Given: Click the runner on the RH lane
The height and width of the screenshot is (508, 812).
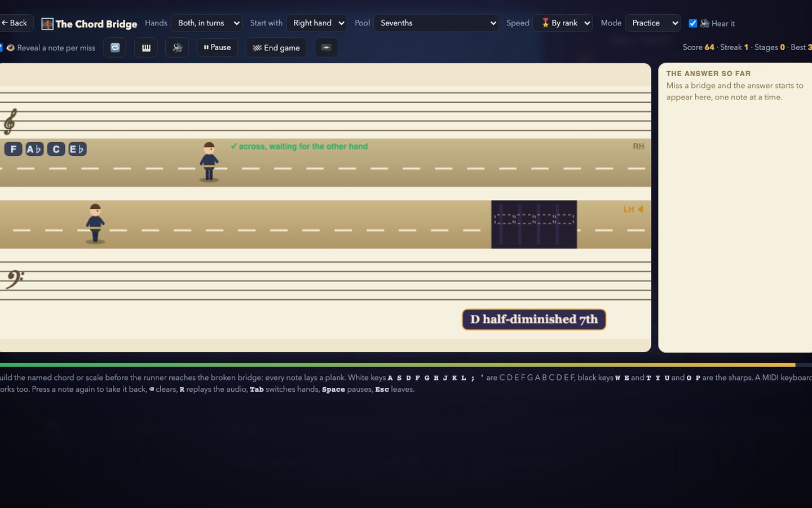Looking at the screenshot, I should (x=209, y=162).
